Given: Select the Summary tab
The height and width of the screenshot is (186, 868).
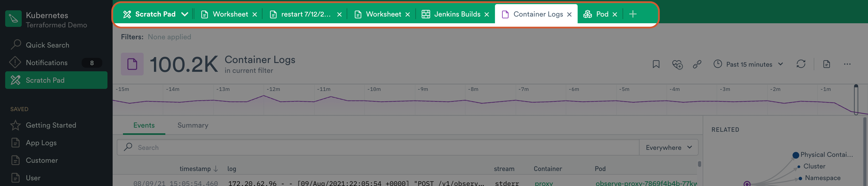Looking at the screenshot, I should pos(193,125).
